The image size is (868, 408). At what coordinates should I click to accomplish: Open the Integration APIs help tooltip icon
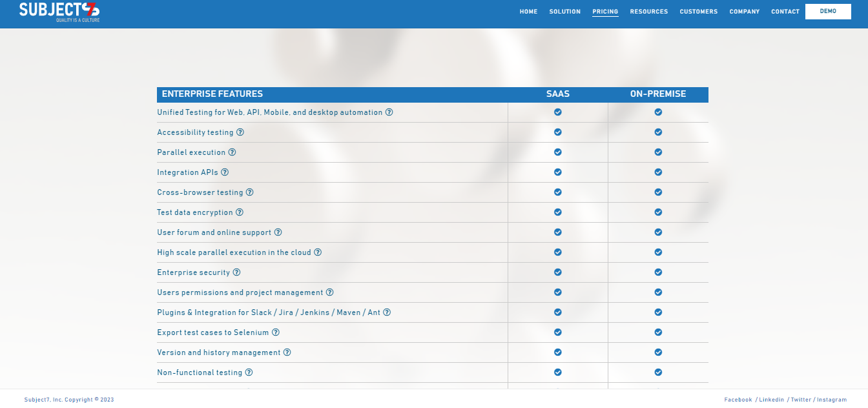coord(225,172)
